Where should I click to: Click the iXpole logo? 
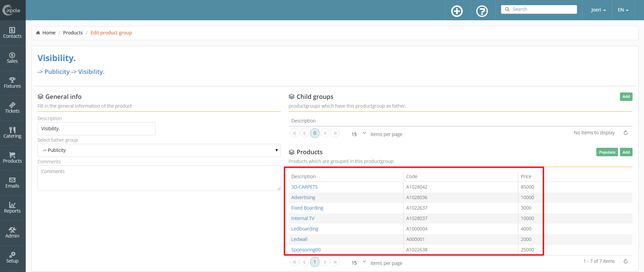pyautogui.click(x=11, y=10)
